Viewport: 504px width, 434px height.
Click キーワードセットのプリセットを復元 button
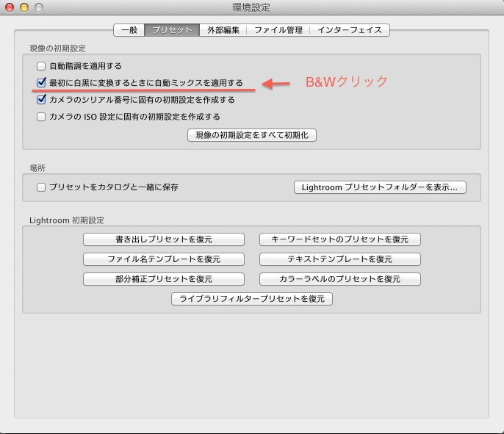point(339,239)
